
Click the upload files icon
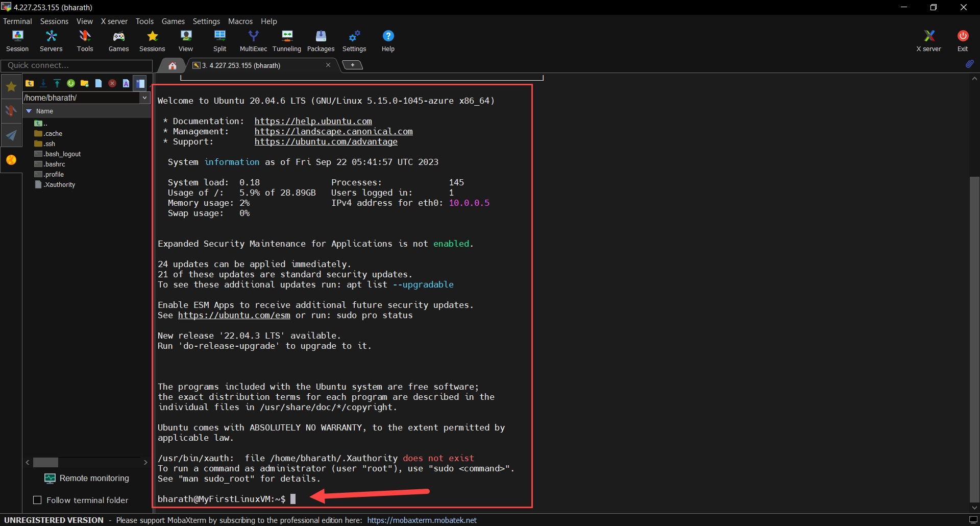click(x=57, y=83)
